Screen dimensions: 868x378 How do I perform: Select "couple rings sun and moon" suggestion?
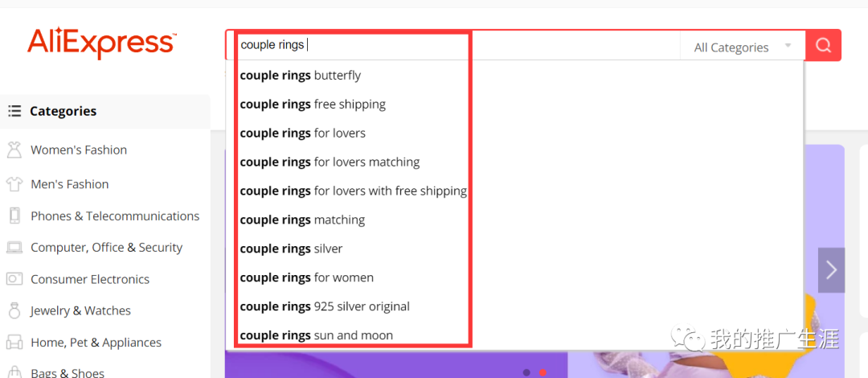coord(317,335)
